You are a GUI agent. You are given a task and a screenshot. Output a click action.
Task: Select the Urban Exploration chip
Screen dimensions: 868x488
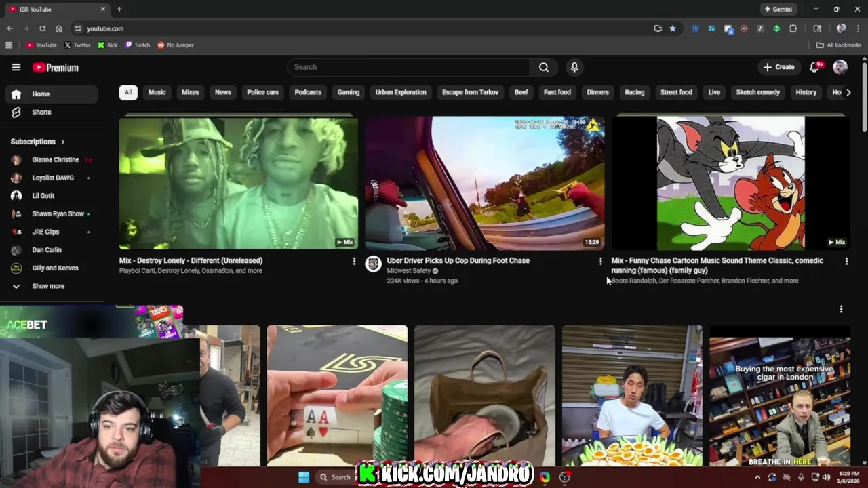tap(401, 92)
